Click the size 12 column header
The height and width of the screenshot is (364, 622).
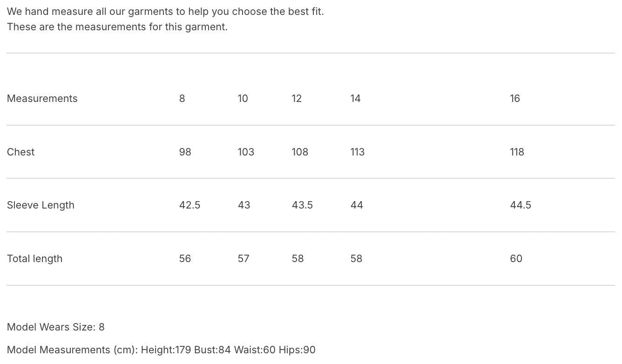click(297, 99)
